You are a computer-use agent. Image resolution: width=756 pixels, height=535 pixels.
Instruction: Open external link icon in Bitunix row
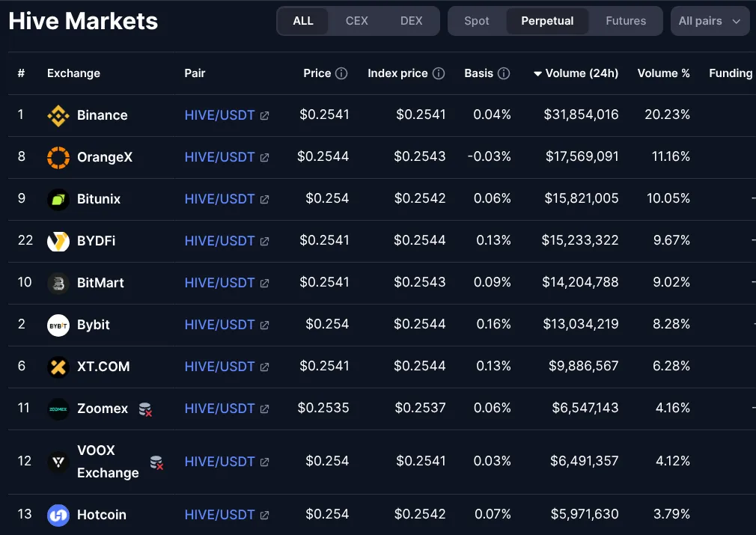coord(265,200)
